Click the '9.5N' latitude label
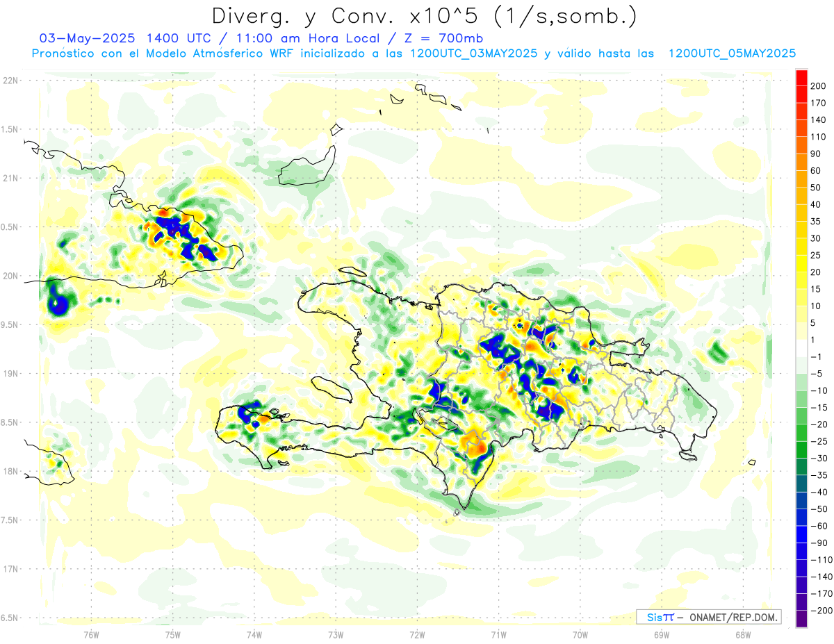Image resolution: width=834 pixels, height=644 pixels. pyautogui.click(x=10, y=325)
